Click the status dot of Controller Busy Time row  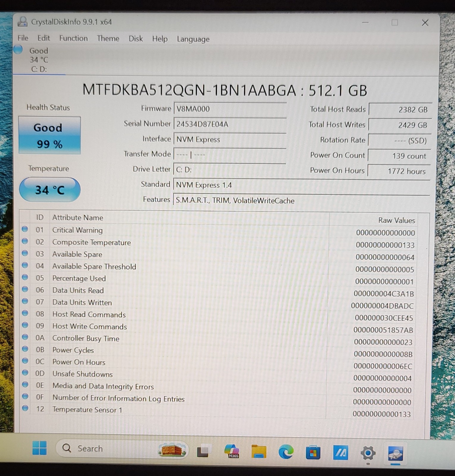[x=25, y=337]
